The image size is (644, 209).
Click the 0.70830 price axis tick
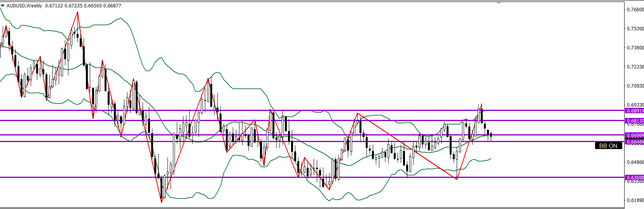pos(635,86)
